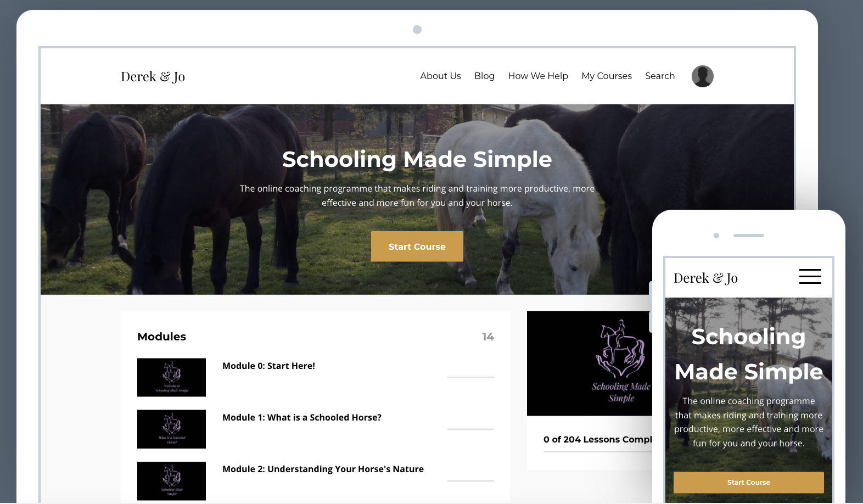
Task: Click Search in the navigation bar
Action: point(660,76)
